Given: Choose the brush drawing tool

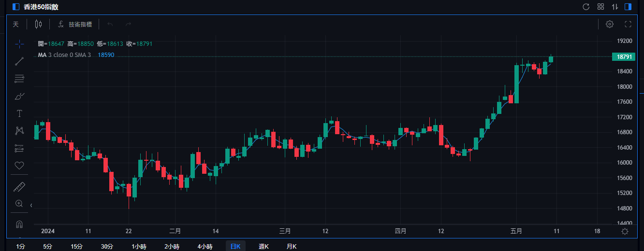Looking at the screenshot, I should point(19,96).
